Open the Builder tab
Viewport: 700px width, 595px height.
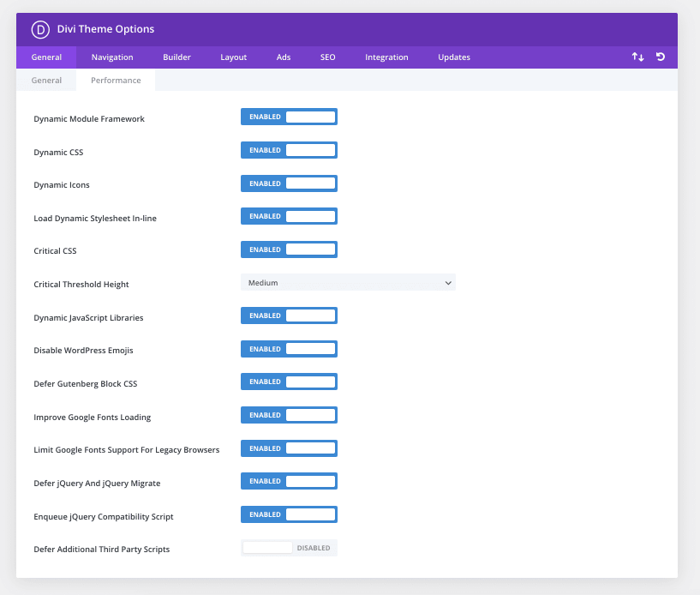pyautogui.click(x=176, y=57)
